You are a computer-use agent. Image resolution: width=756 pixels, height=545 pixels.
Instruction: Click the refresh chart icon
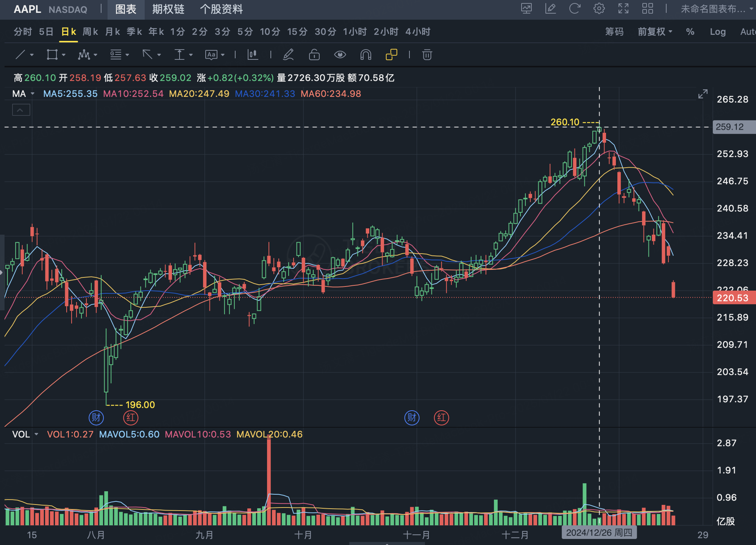[575, 9]
